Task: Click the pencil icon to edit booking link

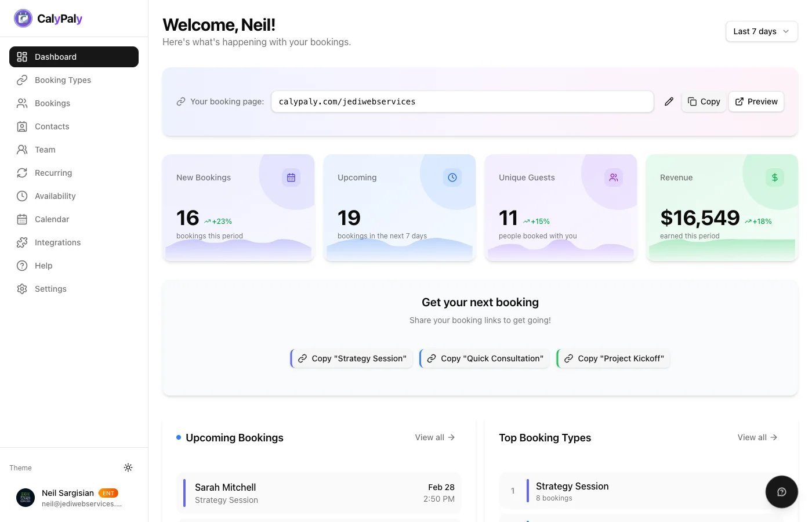Action: [669, 101]
